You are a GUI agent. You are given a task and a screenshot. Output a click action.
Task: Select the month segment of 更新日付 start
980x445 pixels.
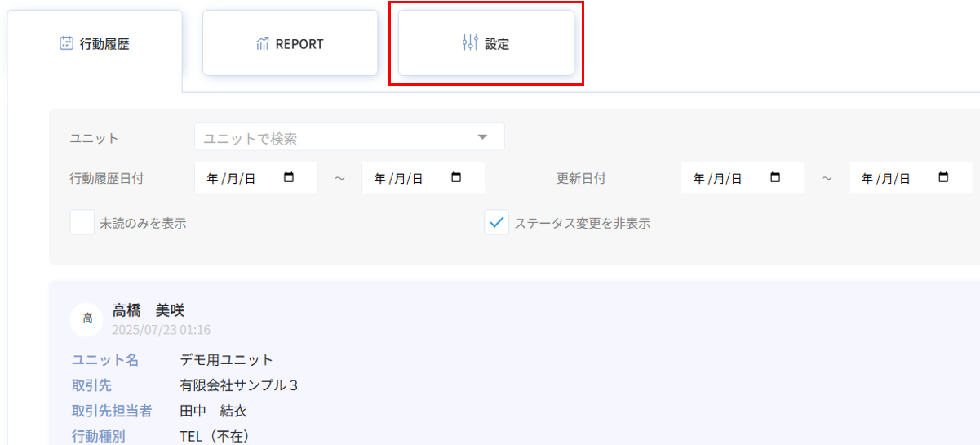(x=716, y=178)
